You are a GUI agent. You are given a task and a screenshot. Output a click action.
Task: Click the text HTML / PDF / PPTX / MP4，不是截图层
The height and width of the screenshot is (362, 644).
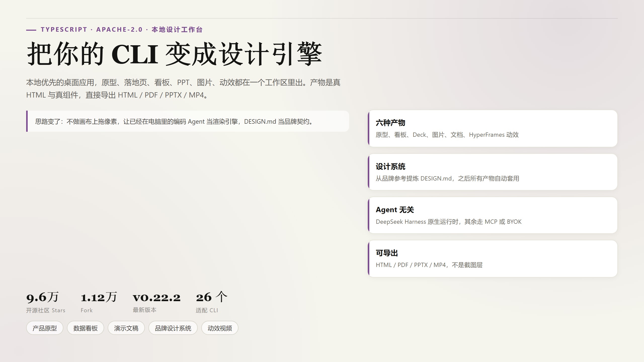click(429, 265)
